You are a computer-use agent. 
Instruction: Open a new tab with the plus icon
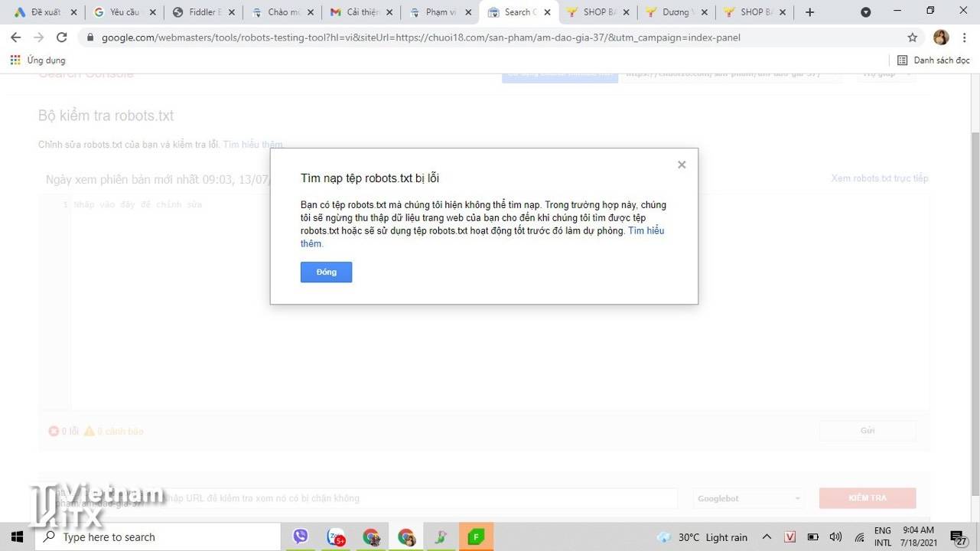coord(809,12)
